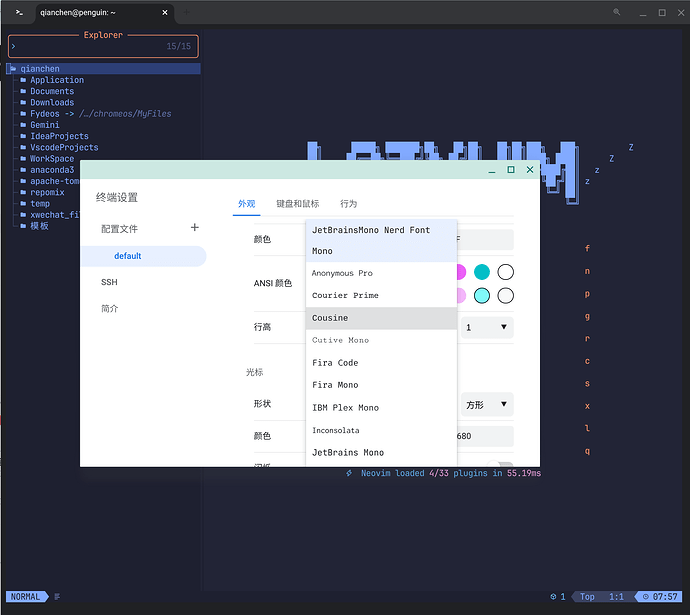Click the lightning bolt plugin-load icon
Screen dimensions: 690x615
click(349, 473)
